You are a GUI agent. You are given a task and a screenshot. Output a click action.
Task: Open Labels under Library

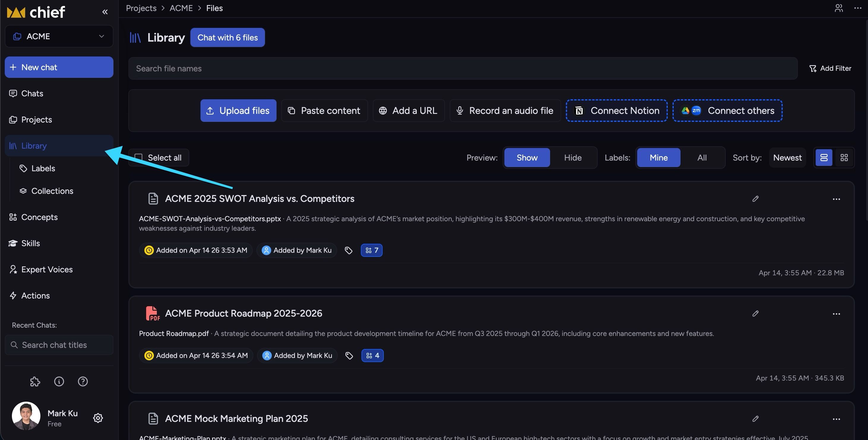tap(64, 168)
